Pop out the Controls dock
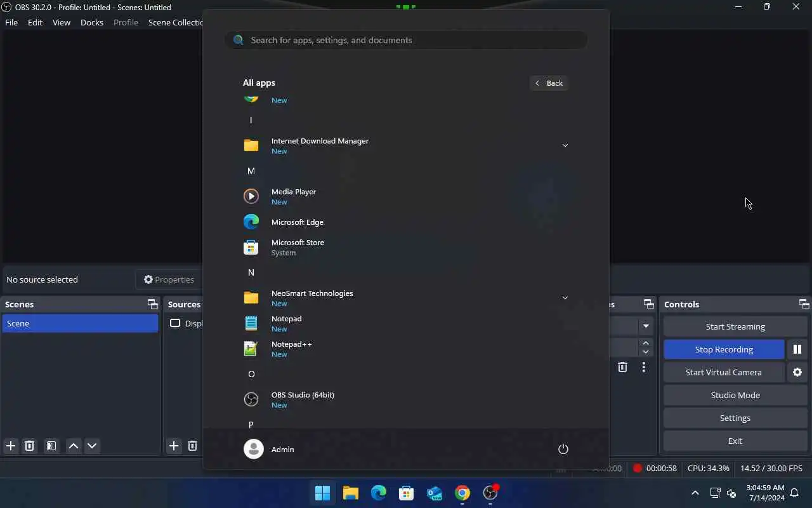Screen dimensions: 812x508 [x=804, y=304]
